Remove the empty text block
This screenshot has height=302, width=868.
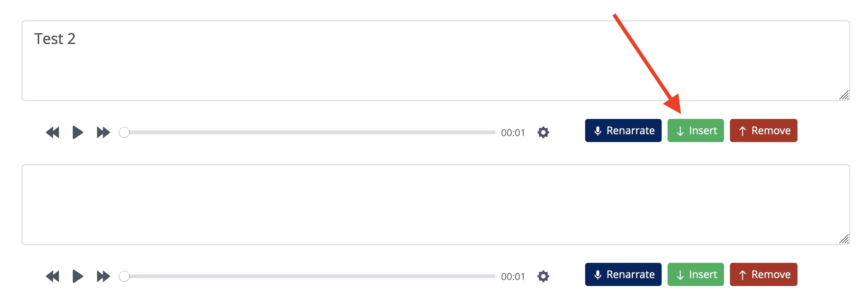click(764, 274)
